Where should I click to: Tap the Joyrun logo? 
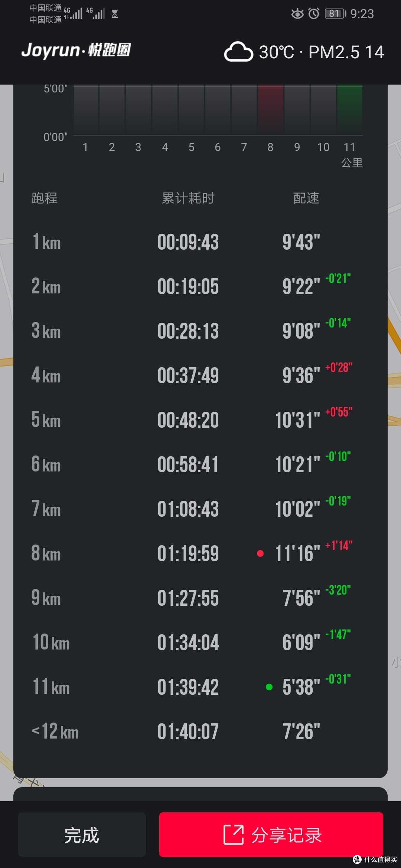pos(76,50)
